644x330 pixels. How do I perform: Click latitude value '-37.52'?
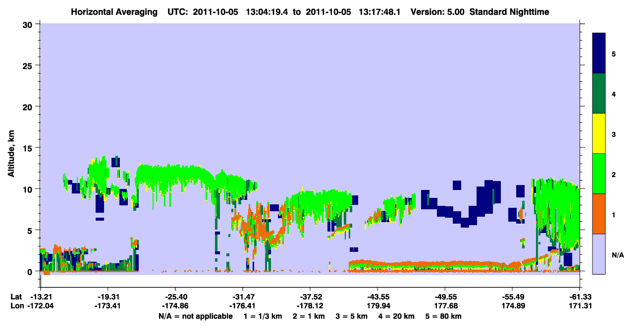310,297
